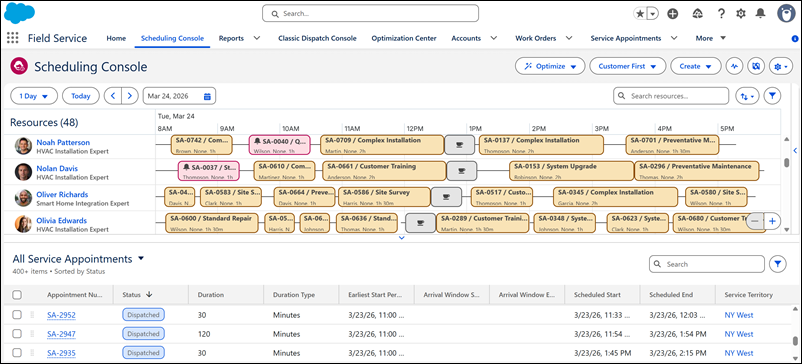Expand the Reports tab chevron

pos(257,38)
